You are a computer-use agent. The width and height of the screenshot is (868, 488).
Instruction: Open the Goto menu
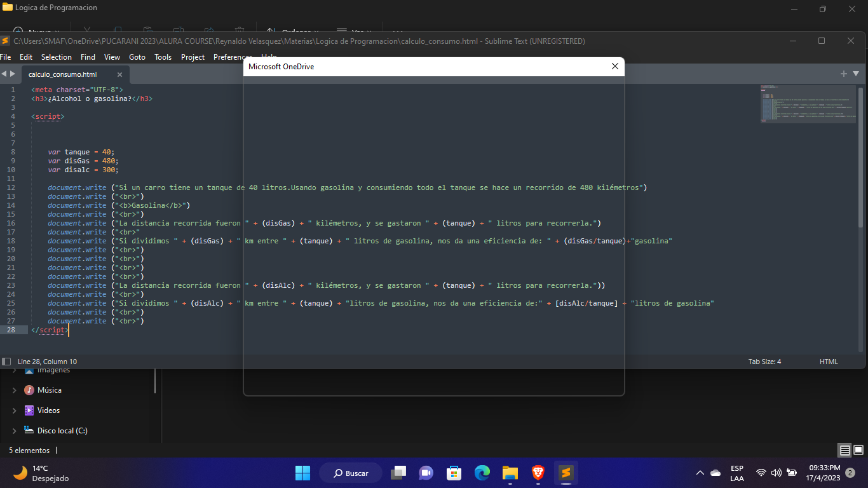pyautogui.click(x=137, y=57)
